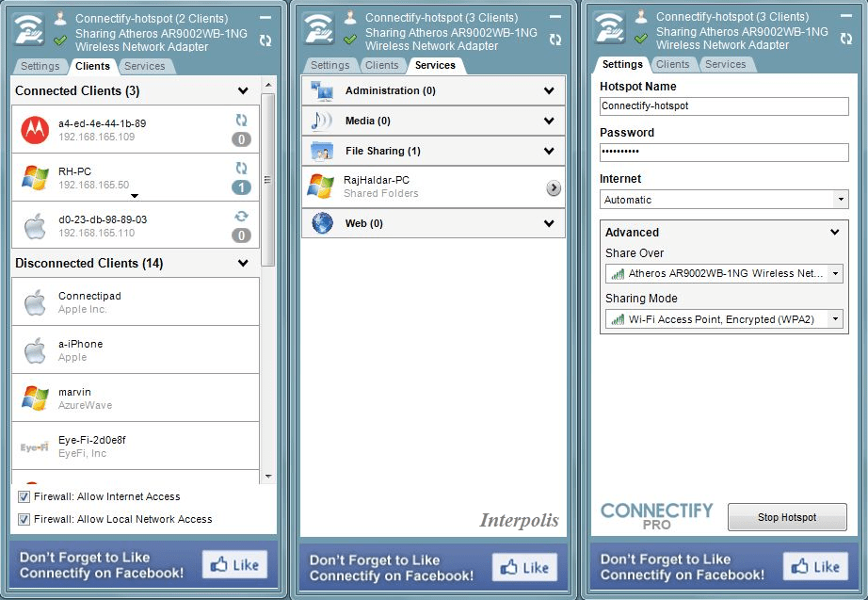Click Windows logo beside marvin

coord(35,398)
